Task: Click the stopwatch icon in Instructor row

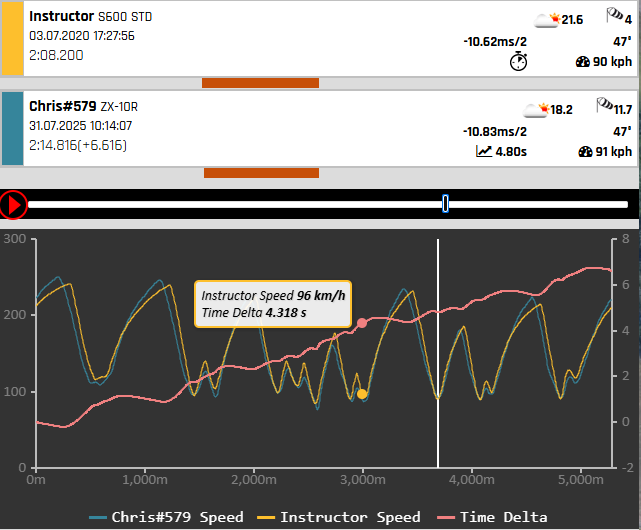Action: point(518,62)
